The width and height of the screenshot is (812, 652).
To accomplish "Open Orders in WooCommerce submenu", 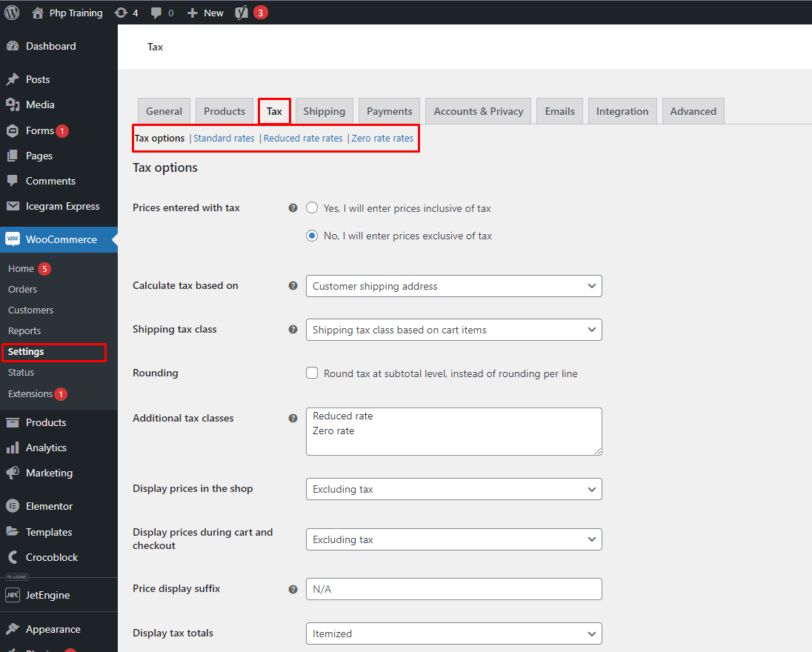I will coord(22,290).
